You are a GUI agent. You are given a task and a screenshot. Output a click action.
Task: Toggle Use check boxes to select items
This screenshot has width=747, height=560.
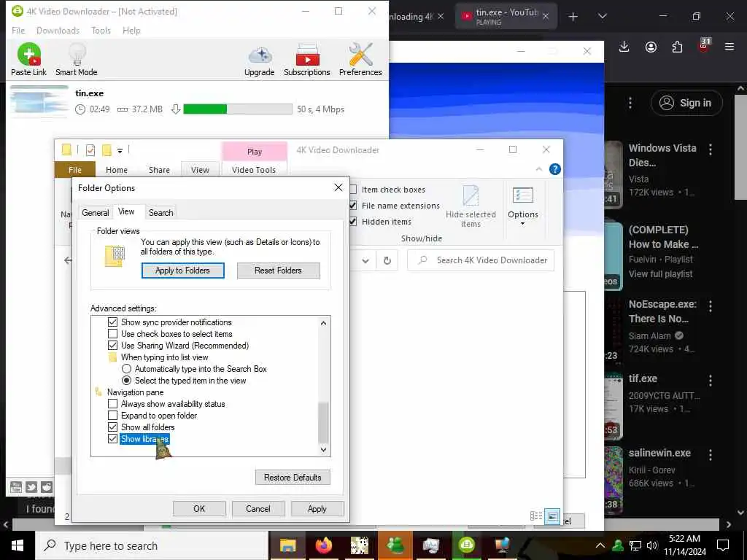[x=113, y=334]
